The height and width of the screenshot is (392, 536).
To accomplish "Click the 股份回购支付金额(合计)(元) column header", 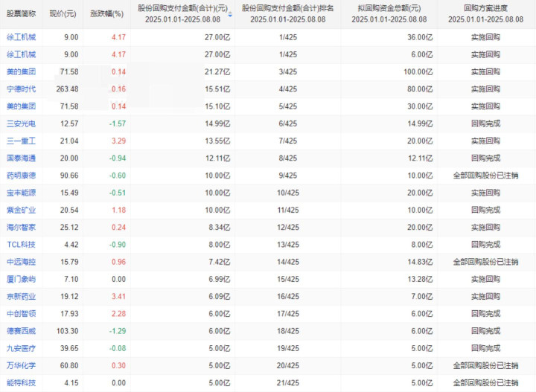I will (x=183, y=13).
